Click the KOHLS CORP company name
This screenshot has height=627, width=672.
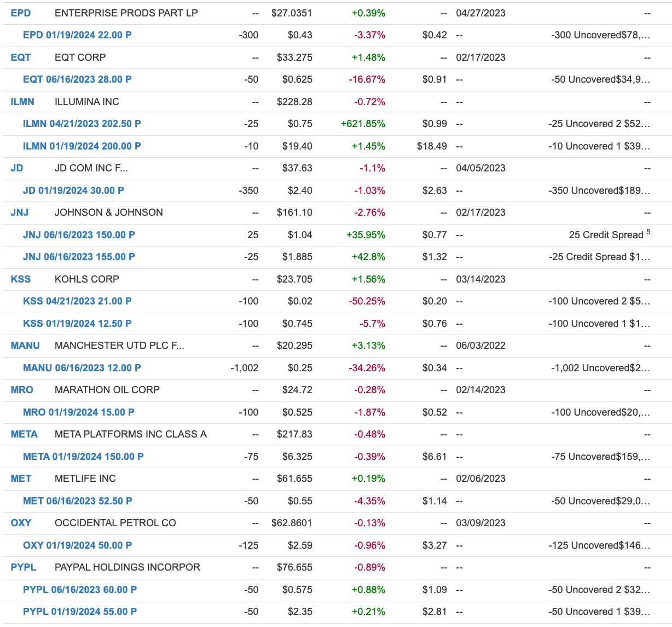87,279
